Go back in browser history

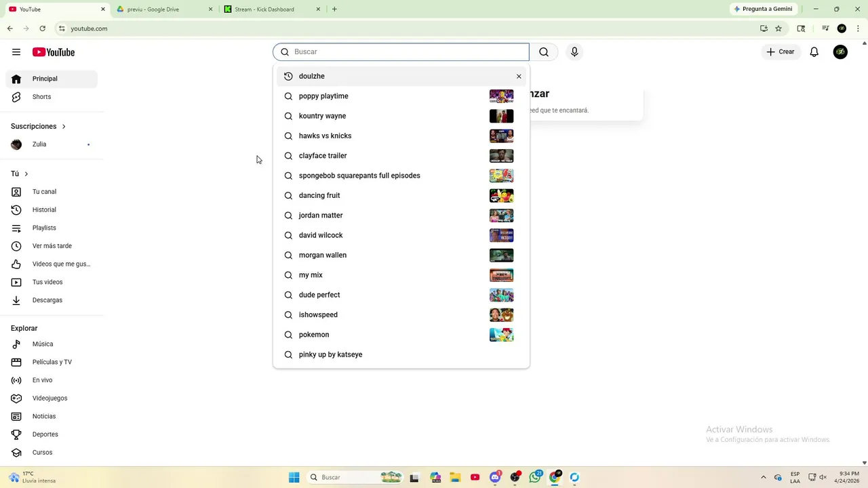pos(9,28)
